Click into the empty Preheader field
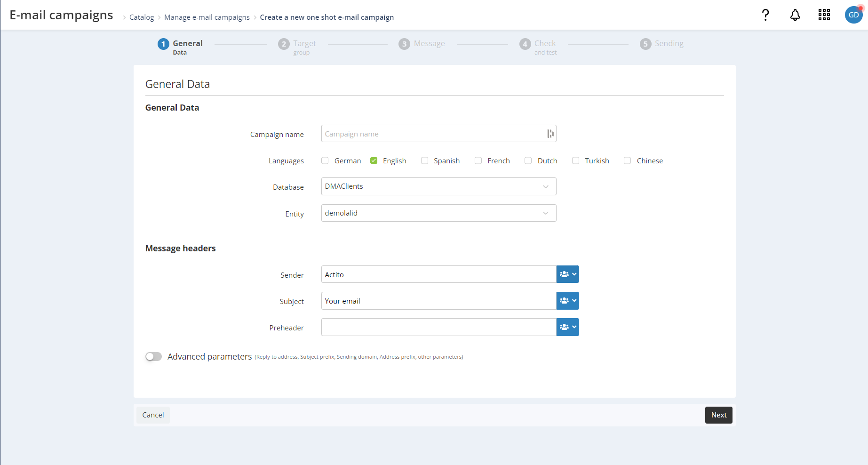 (x=439, y=327)
